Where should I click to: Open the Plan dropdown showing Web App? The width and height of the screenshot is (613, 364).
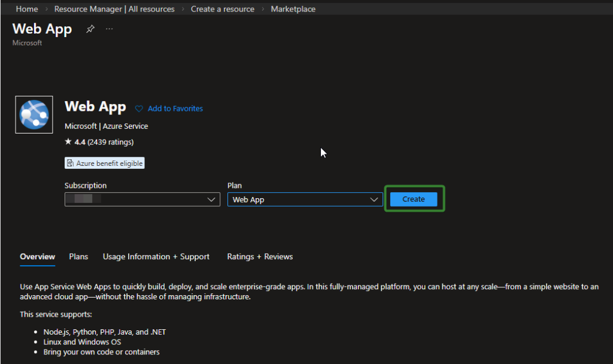point(305,199)
